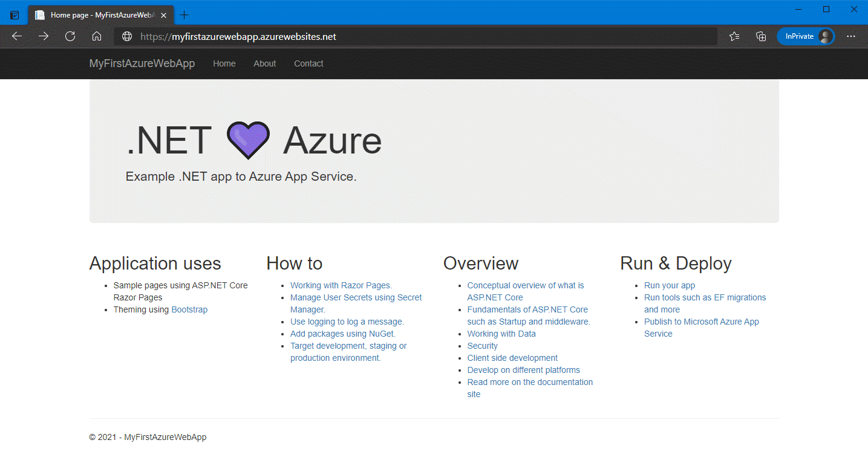This screenshot has height=466, width=868.
Task: Select About in the site navigation
Action: (x=264, y=63)
